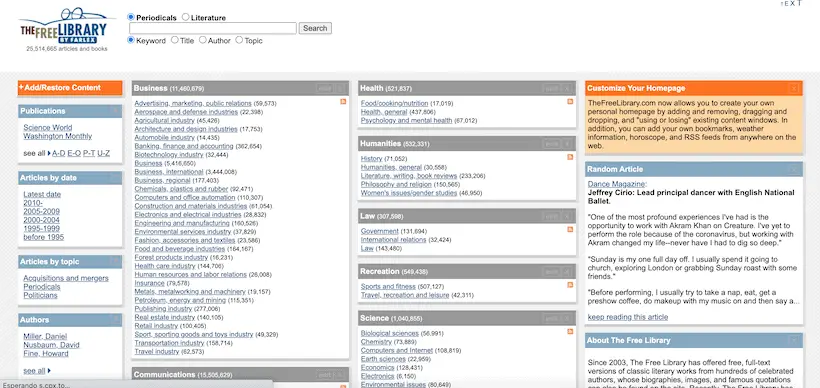Viewport: 820px width, 388px height.
Task: Click the Search button
Action: click(x=315, y=28)
